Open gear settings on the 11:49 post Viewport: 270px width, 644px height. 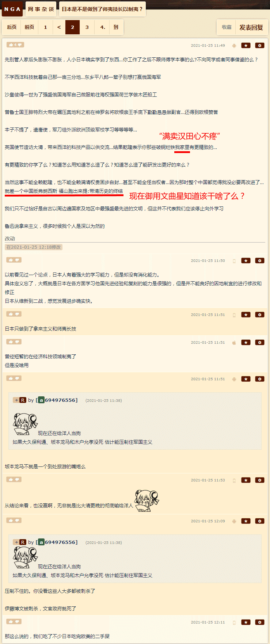click(x=260, y=45)
